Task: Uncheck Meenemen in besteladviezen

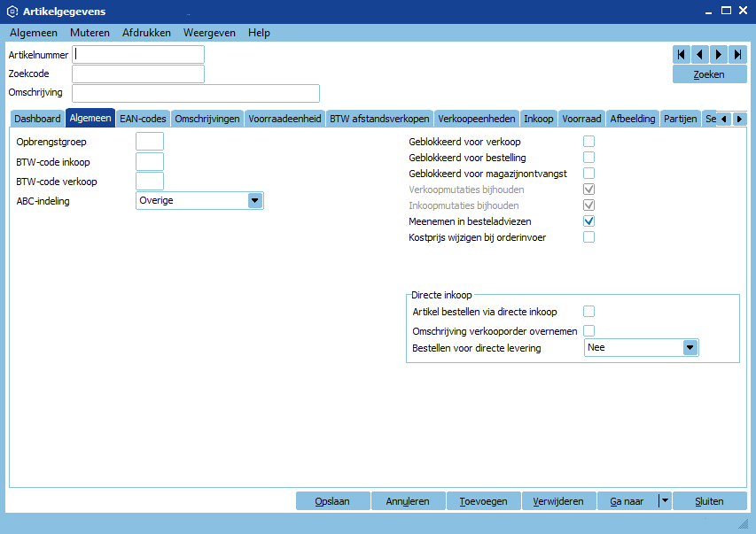Action: pyautogui.click(x=588, y=221)
